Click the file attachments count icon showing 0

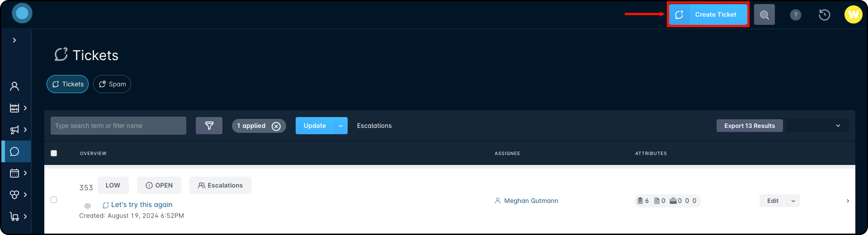(x=657, y=201)
